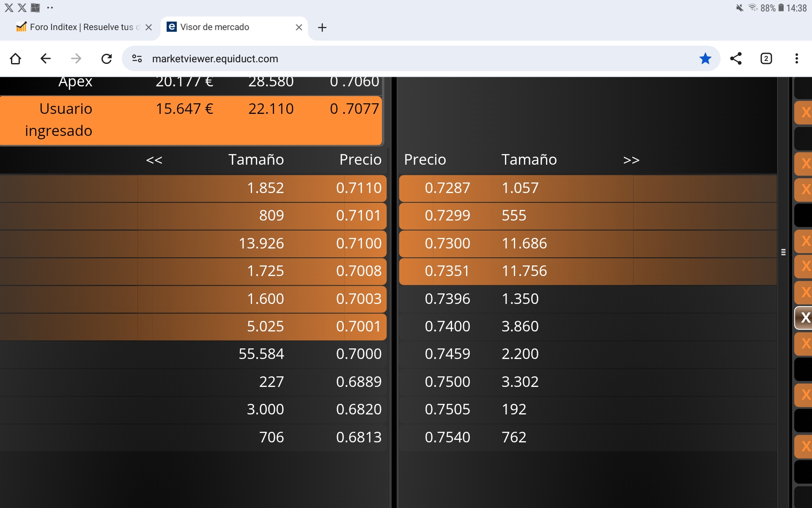
Task: Tap the browser home icon
Action: (16, 58)
